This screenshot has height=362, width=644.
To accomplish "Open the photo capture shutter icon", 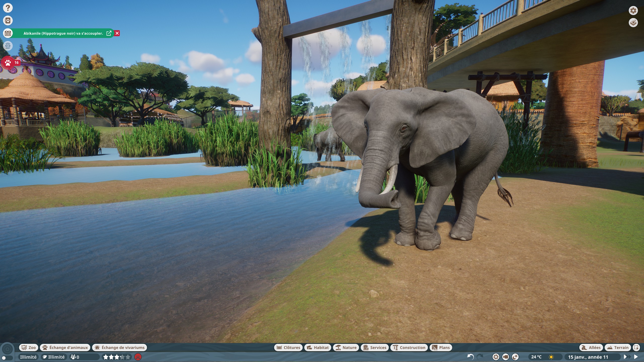I will [496, 357].
